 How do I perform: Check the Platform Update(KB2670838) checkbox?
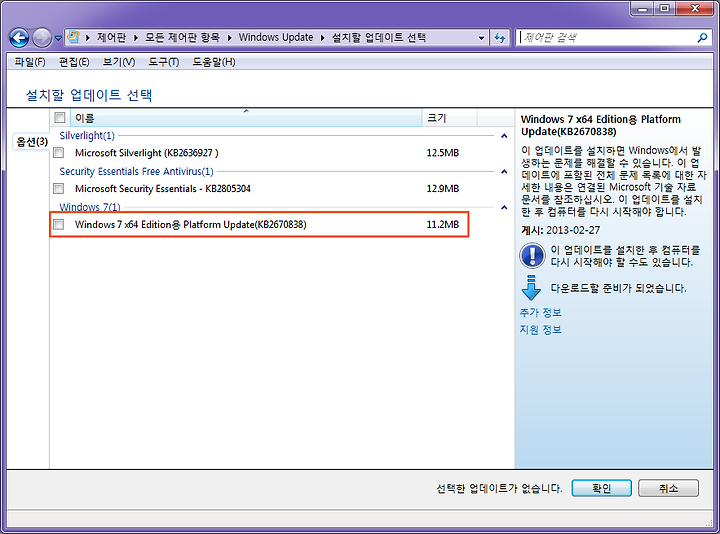pos(58,224)
